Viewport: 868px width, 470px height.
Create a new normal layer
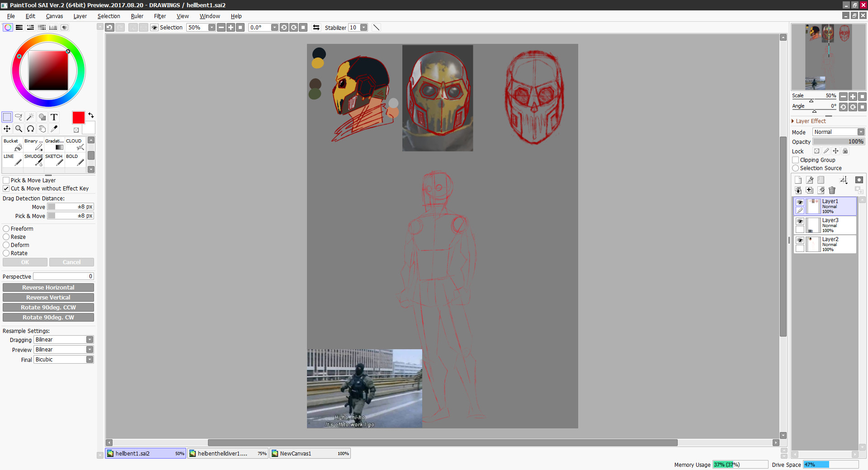coord(798,180)
